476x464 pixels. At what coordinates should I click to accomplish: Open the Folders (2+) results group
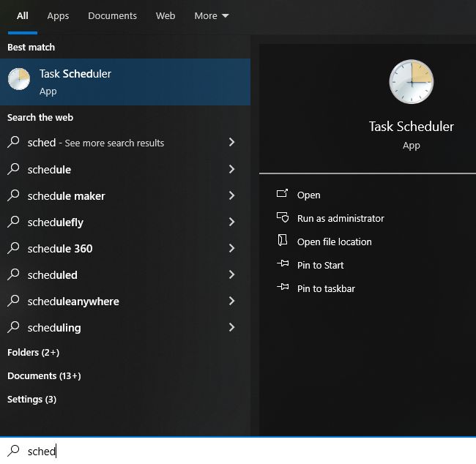click(x=34, y=352)
